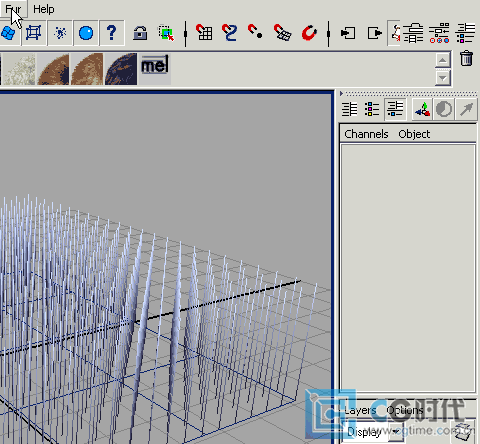This screenshot has height=444, width=480.
Task: Show the Attribute Editor panel icon
Action: tap(413, 33)
